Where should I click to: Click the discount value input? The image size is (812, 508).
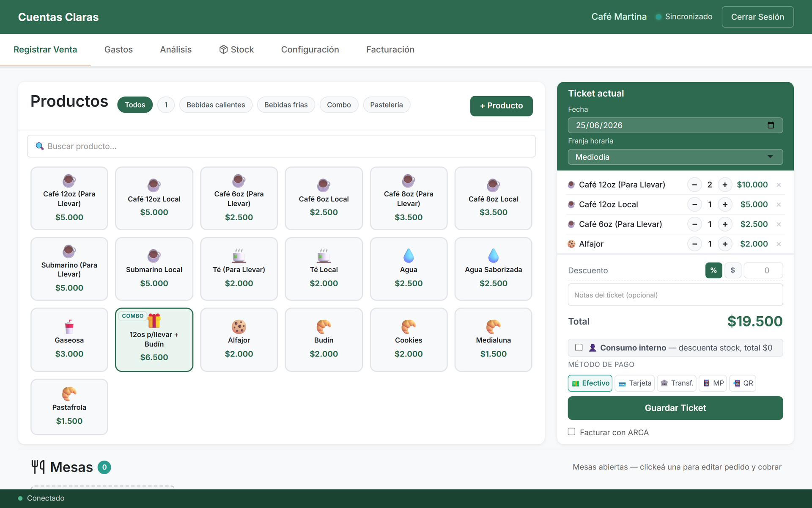click(763, 270)
